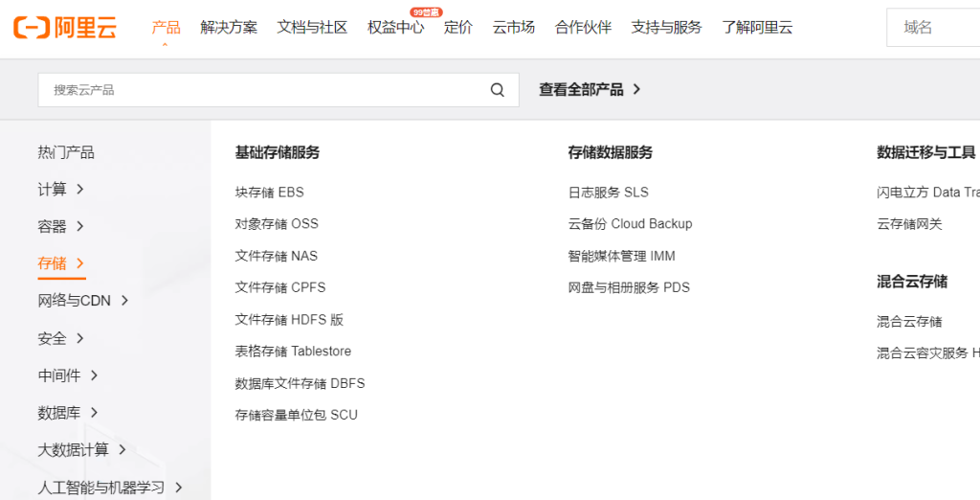Open 数据库文件存储 DBFS product
Viewport: 980px width, 500px height.
(300, 383)
